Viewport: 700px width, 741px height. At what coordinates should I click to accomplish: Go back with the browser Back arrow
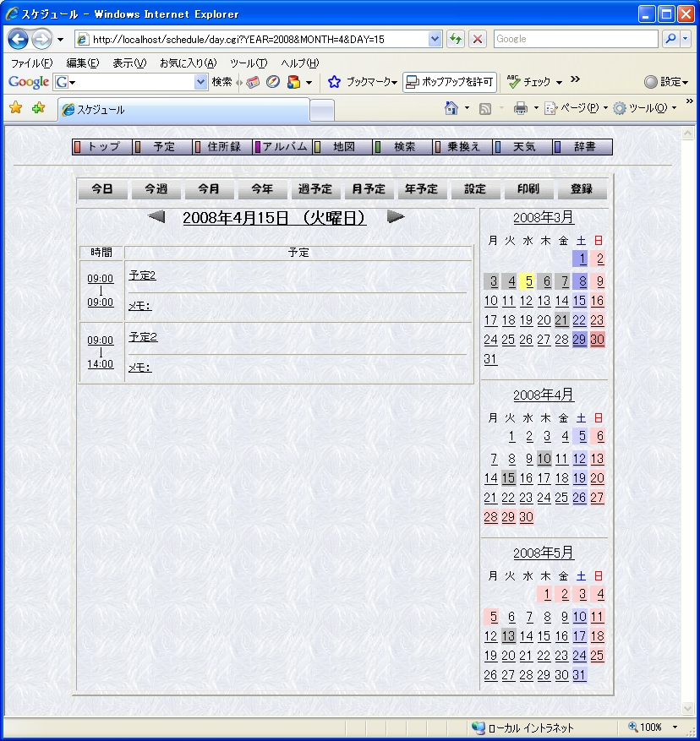[x=18, y=39]
